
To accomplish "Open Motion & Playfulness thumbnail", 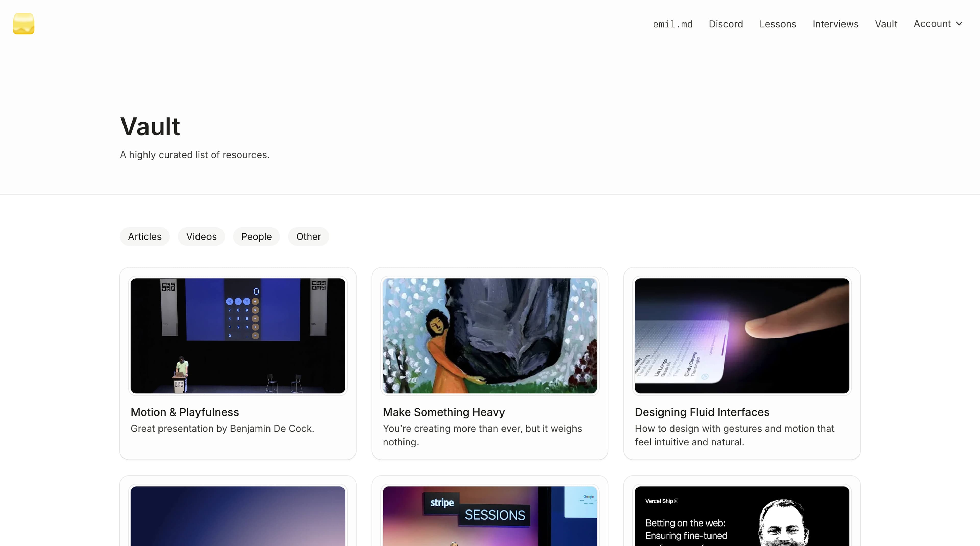I will [238, 336].
